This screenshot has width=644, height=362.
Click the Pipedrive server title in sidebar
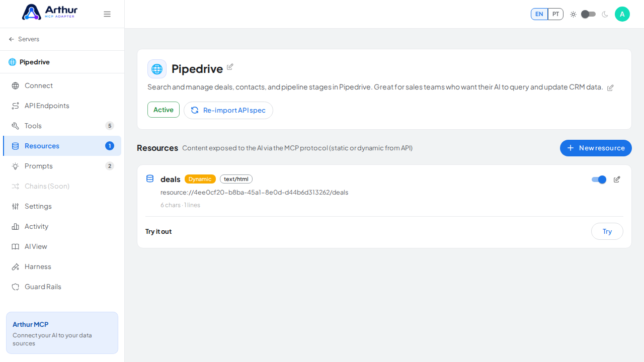click(x=35, y=62)
